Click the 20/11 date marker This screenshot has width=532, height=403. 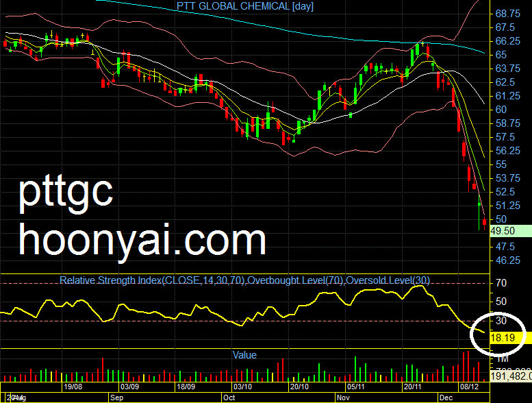[412, 387]
